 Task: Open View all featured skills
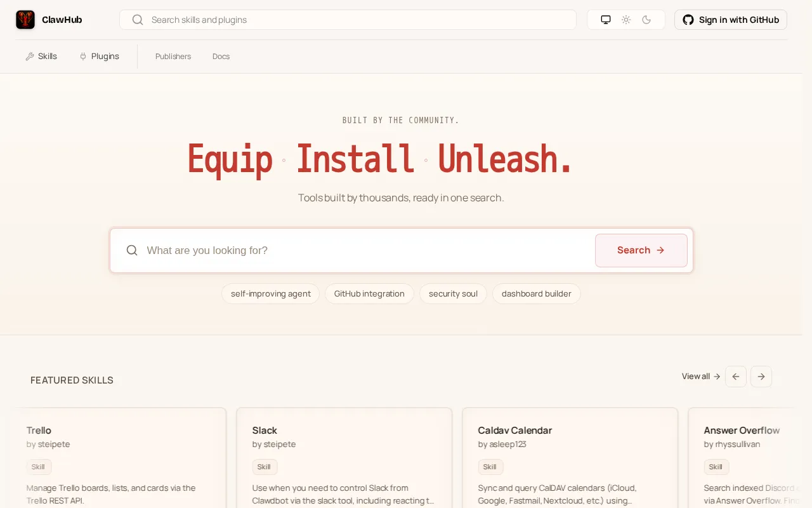point(701,377)
